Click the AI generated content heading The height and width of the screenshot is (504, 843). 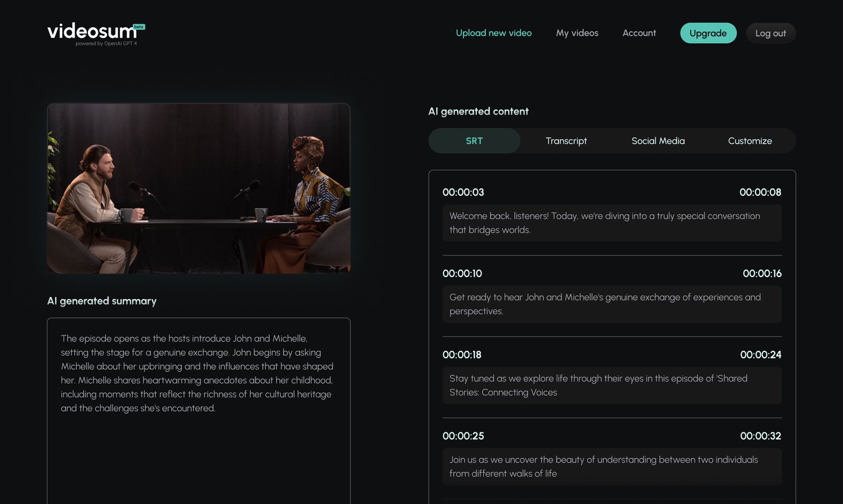coord(478,111)
